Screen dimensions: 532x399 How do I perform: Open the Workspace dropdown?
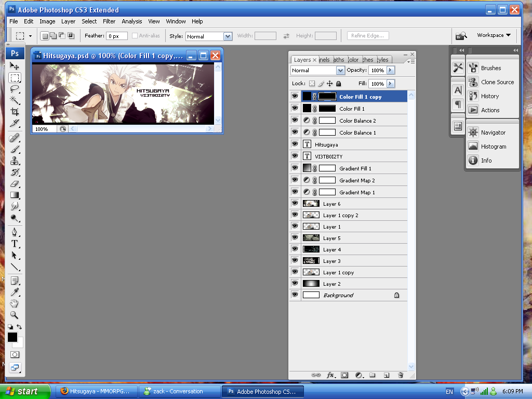pyautogui.click(x=494, y=35)
